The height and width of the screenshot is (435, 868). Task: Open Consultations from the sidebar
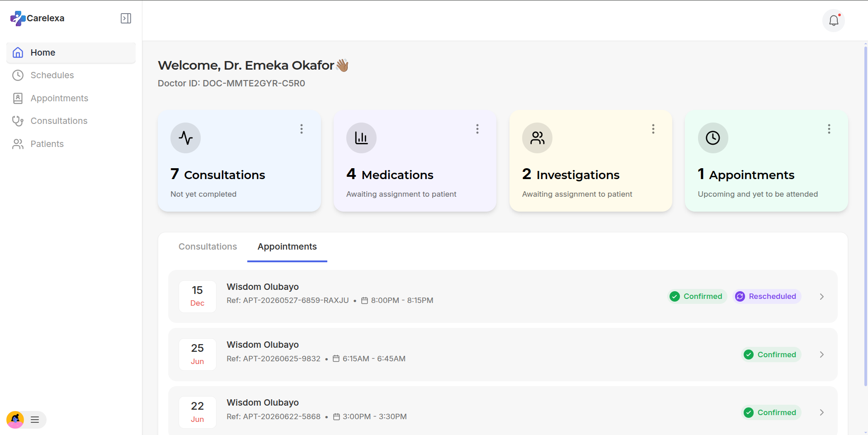[x=71, y=121]
